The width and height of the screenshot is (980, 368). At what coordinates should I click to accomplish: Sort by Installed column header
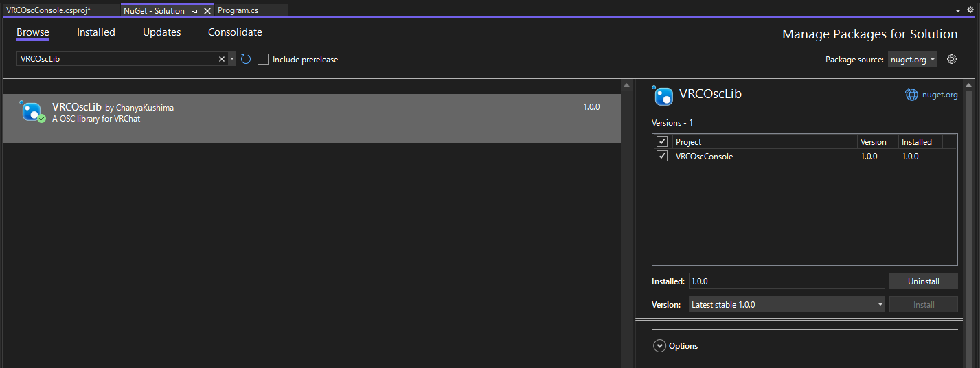[920, 141]
